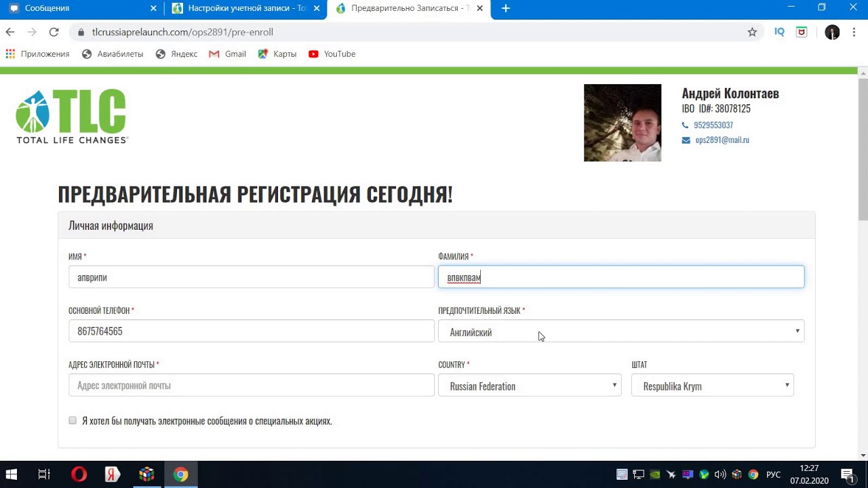Open the Windows Start menu

coord(12,474)
